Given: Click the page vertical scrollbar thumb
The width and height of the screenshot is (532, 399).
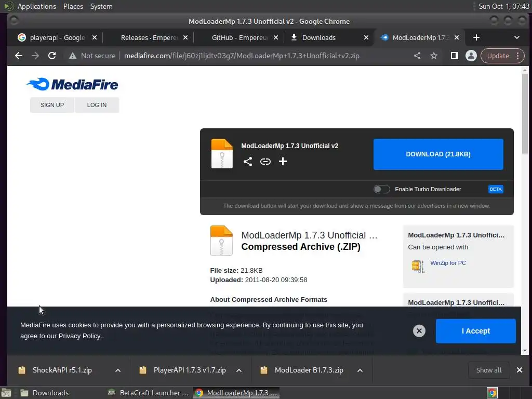Looking at the screenshot, I should pyautogui.click(x=525, y=113).
